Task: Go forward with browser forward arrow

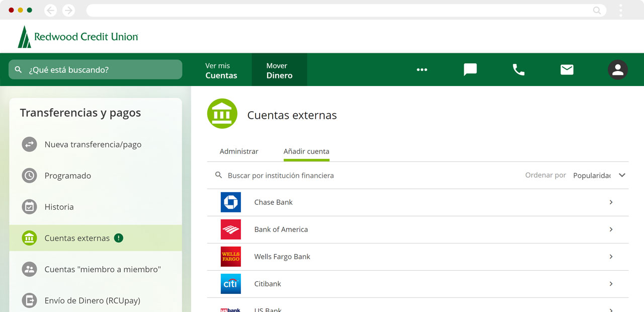Action: pyautogui.click(x=68, y=10)
